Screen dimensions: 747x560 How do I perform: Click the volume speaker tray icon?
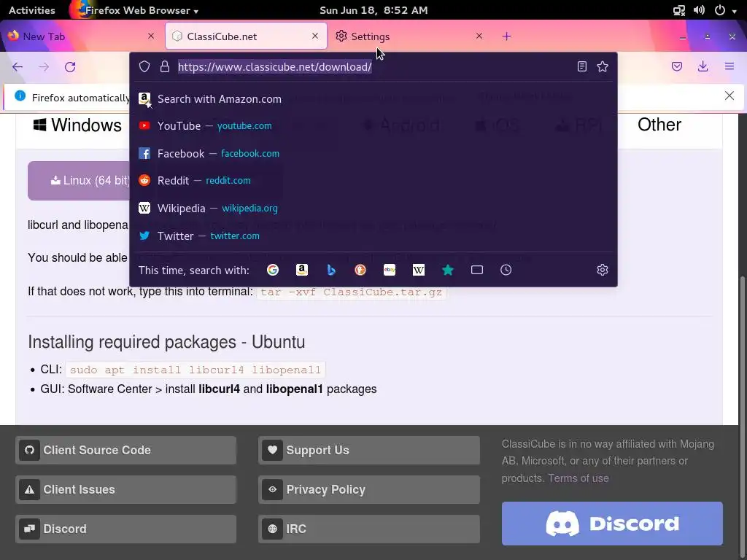(699, 10)
